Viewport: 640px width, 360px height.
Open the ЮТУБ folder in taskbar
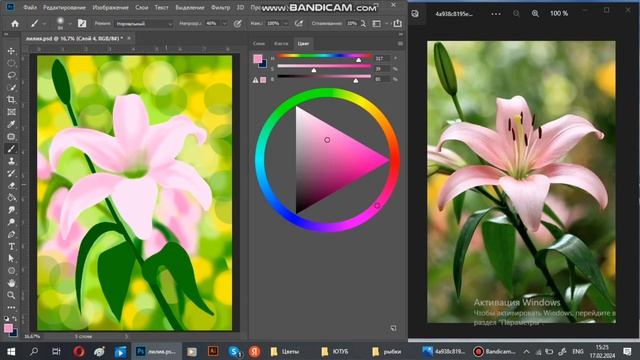[x=336, y=351]
